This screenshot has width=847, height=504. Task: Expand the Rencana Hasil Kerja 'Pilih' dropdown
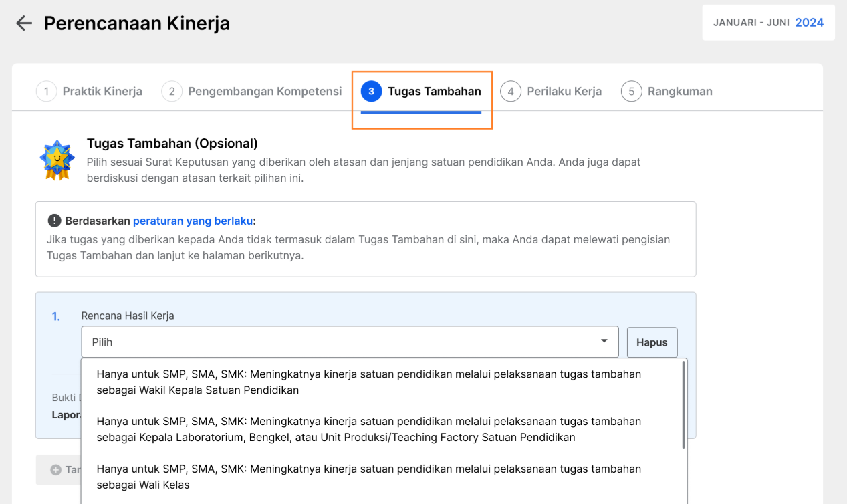(x=350, y=342)
